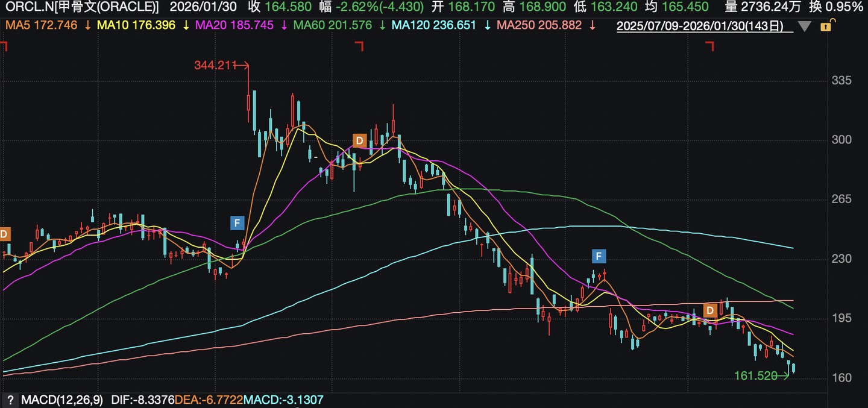
Task: Click the DEA value in MACD panel
Action: coord(210,400)
